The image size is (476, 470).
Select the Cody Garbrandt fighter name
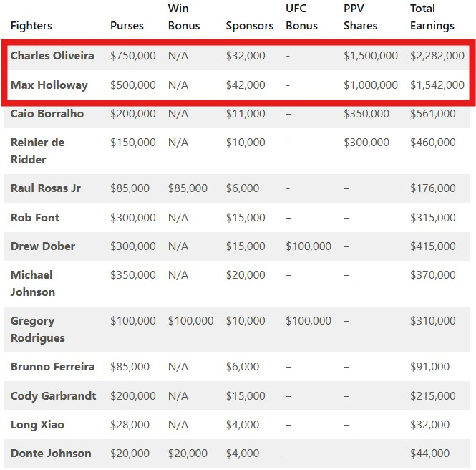(x=54, y=395)
